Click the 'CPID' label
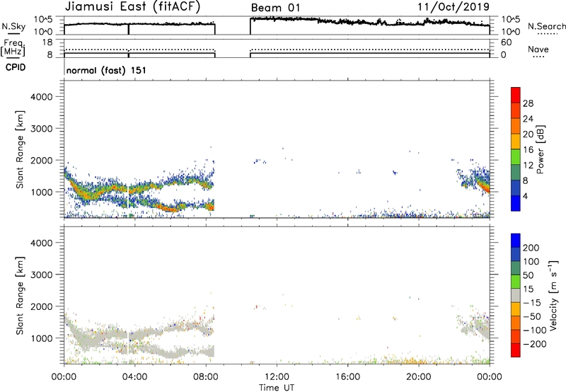This screenshot has height=392, width=566. [x=16, y=67]
